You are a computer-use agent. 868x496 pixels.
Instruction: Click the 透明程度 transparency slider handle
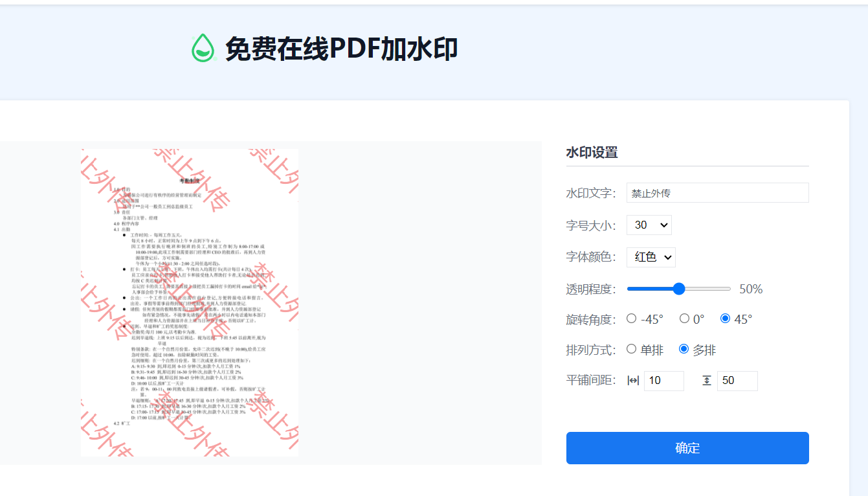(678, 289)
